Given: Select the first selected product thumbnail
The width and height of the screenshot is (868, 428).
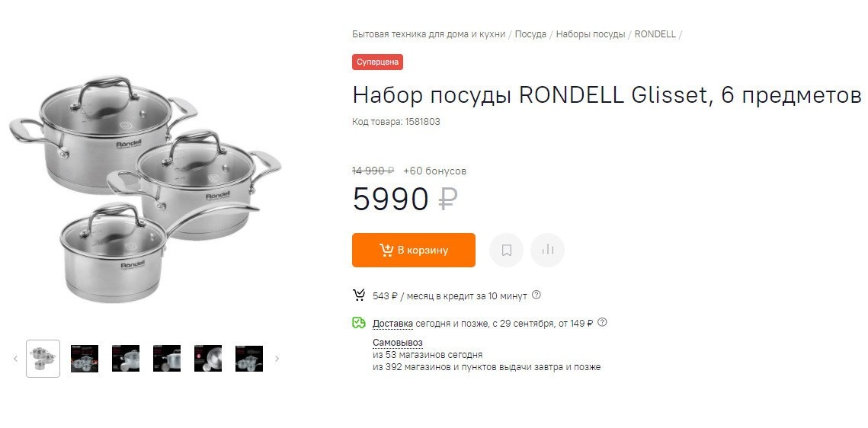Looking at the screenshot, I should [x=43, y=359].
